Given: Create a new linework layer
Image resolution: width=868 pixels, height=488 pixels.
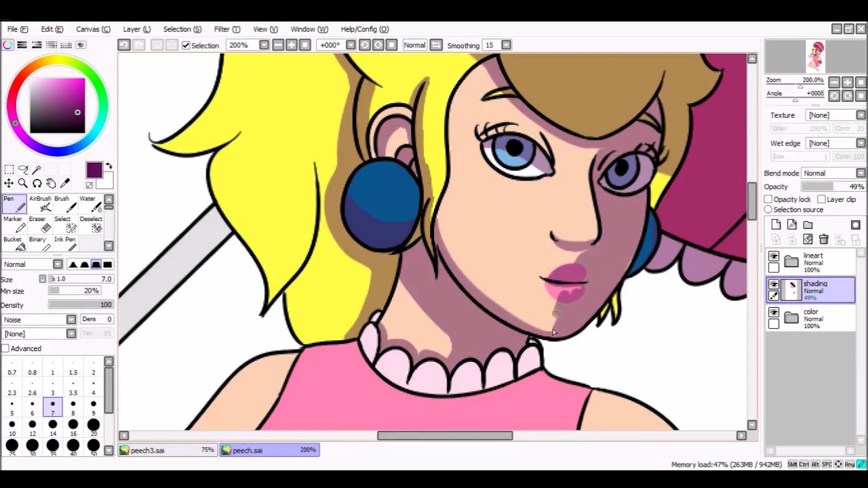Looking at the screenshot, I should [x=791, y=225].
